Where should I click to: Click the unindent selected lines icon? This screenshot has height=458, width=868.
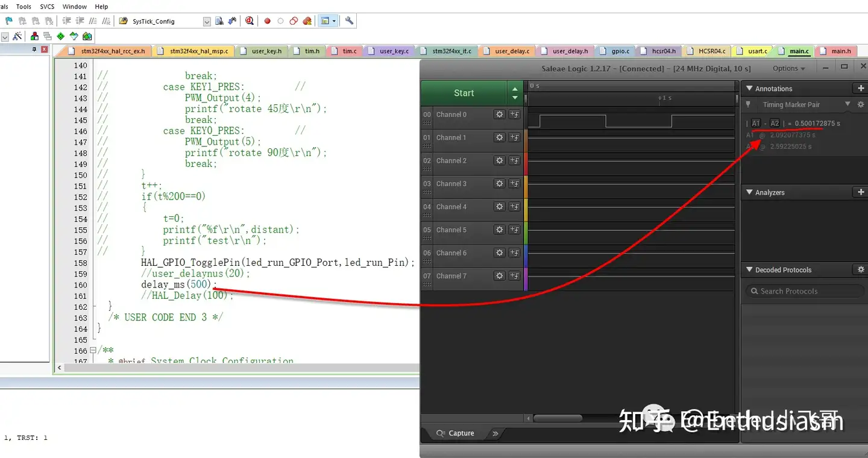coord(79,21)
